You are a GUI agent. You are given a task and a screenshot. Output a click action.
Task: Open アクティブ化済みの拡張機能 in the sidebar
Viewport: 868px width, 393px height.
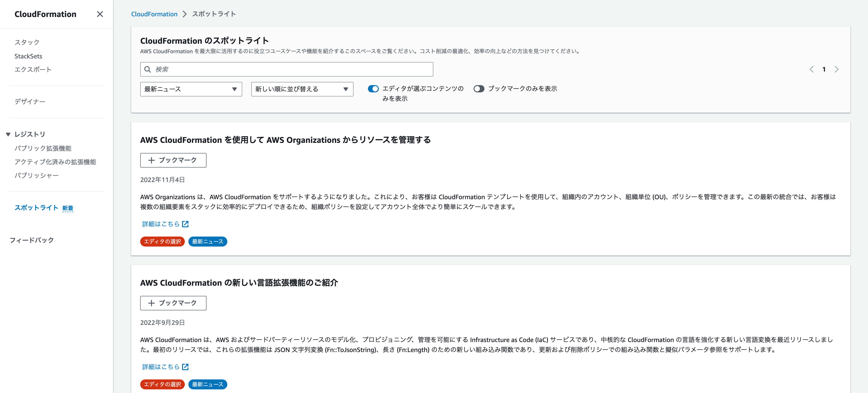click(x=55, y=162)
